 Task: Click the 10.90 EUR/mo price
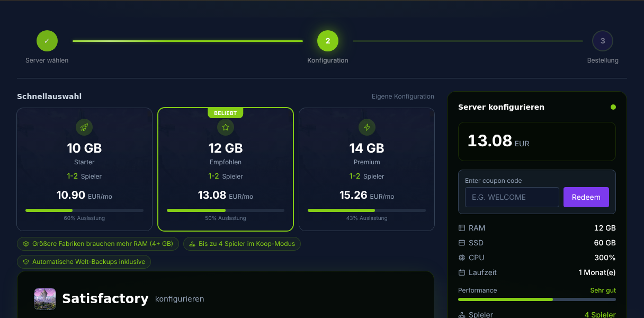point(84,196)
